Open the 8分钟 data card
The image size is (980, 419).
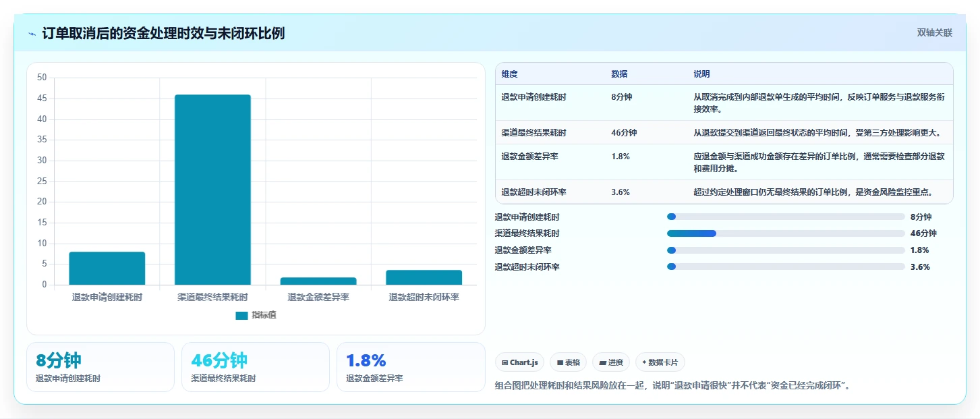tap(100, 367)
